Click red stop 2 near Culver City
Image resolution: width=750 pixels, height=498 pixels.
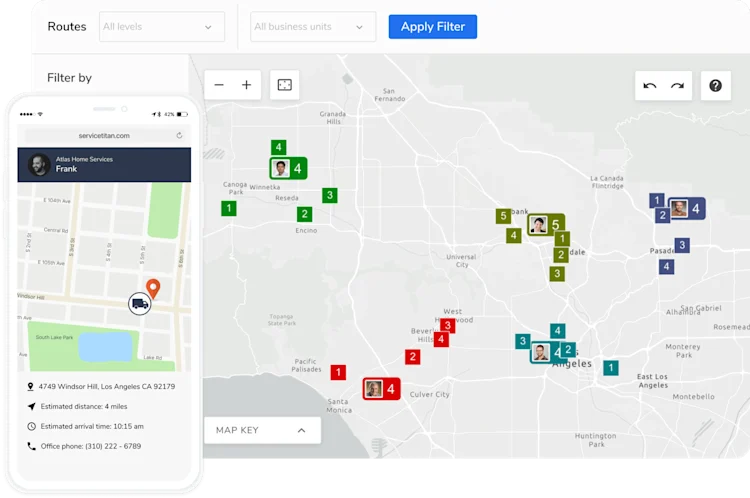coord(412,357)
